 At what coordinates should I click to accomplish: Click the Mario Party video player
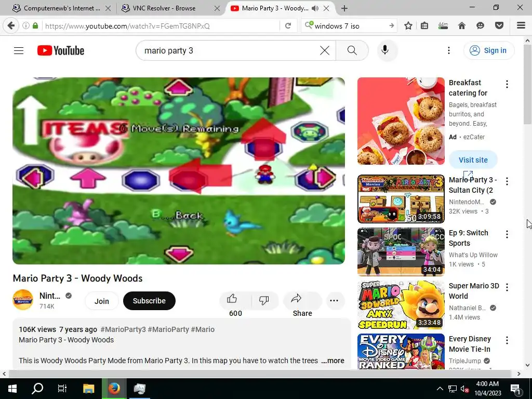coord(179,170)
